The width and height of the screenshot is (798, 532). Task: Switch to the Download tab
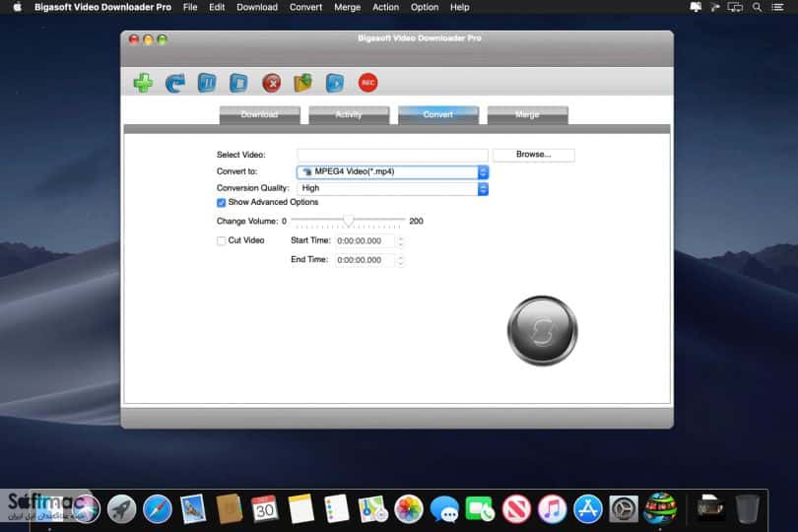259,114
